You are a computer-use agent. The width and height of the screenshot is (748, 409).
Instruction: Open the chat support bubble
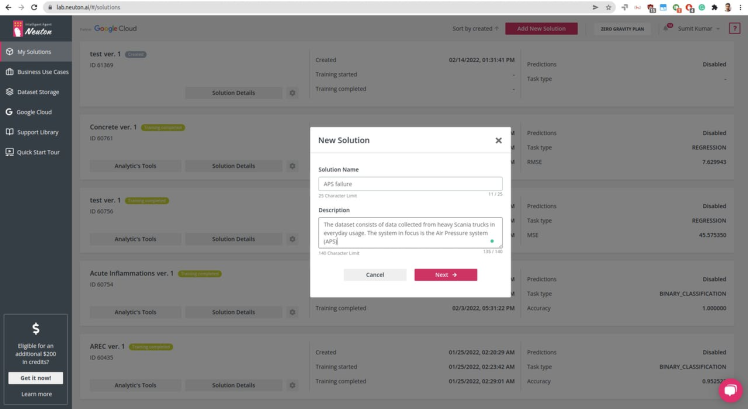click(x=730, y=390)
